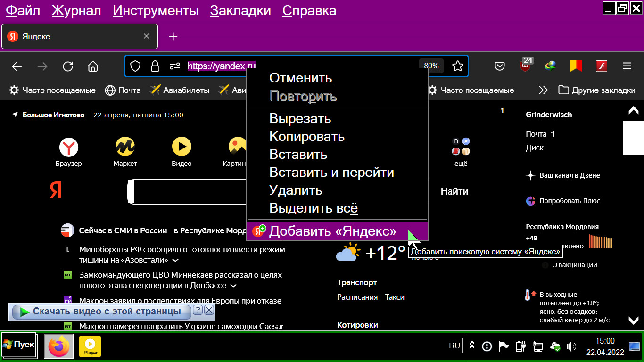644x362 pixels.
Task: Open the Журнал menu
Action: click(76, 10)
